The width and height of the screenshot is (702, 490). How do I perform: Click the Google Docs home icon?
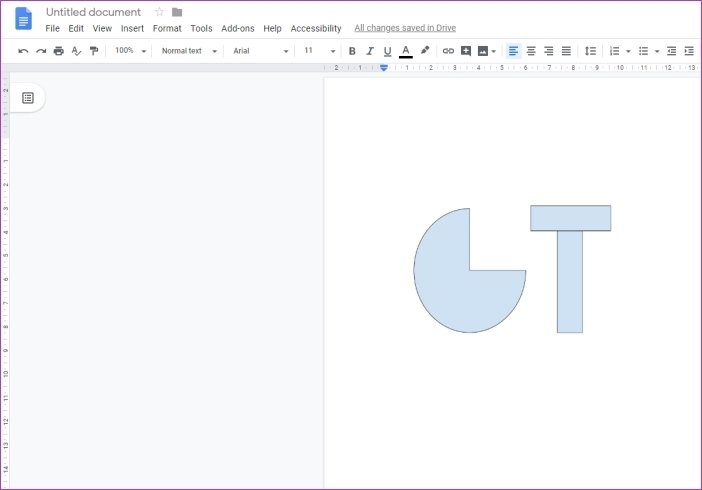23,19
